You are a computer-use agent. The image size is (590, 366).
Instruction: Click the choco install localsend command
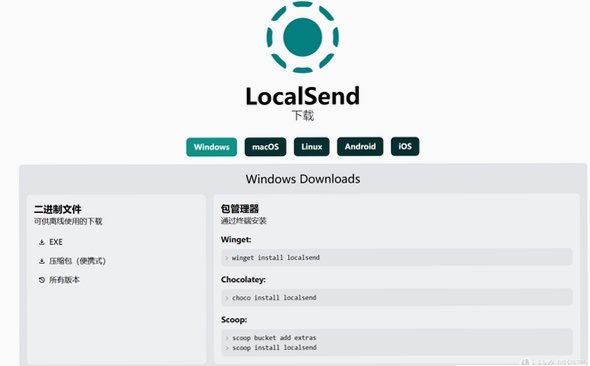(274, 298)
